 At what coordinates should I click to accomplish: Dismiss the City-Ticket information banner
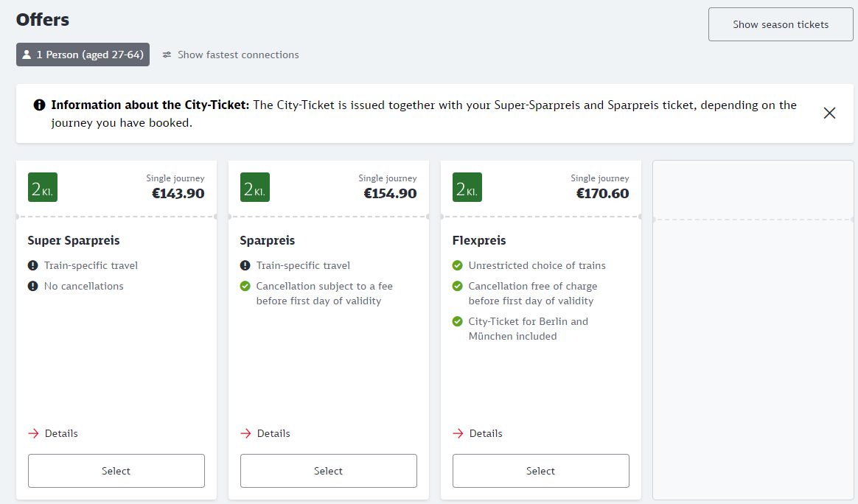tap(829, 113)
